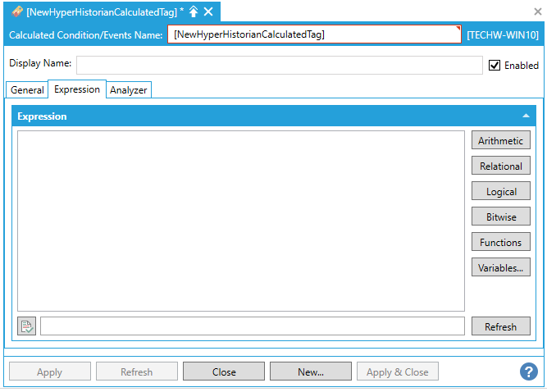Close the NewHyperHistorianCalculatedTag document tab
This screenshot has height=392, width=547.
208,11
